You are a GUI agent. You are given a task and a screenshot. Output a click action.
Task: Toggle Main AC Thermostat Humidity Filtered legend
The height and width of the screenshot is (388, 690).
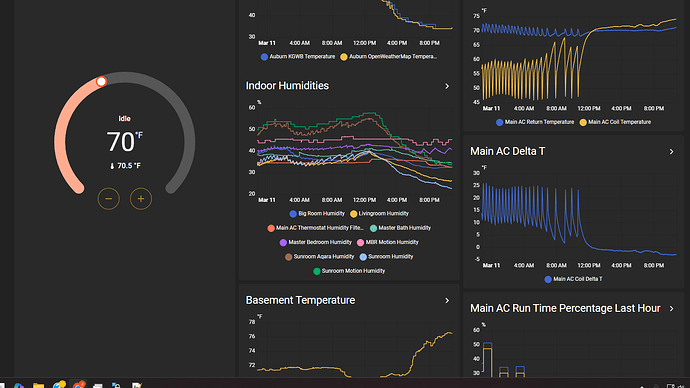315,228
